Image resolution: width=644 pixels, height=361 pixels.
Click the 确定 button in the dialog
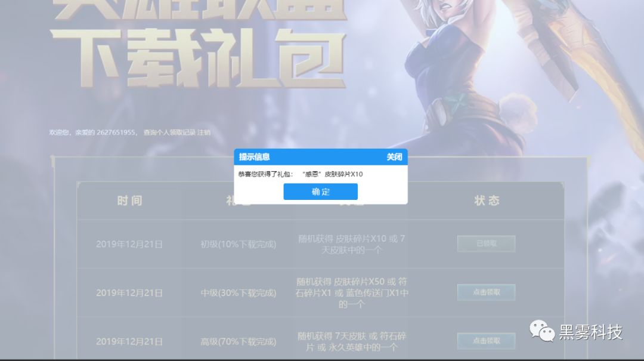coord(320,192)
